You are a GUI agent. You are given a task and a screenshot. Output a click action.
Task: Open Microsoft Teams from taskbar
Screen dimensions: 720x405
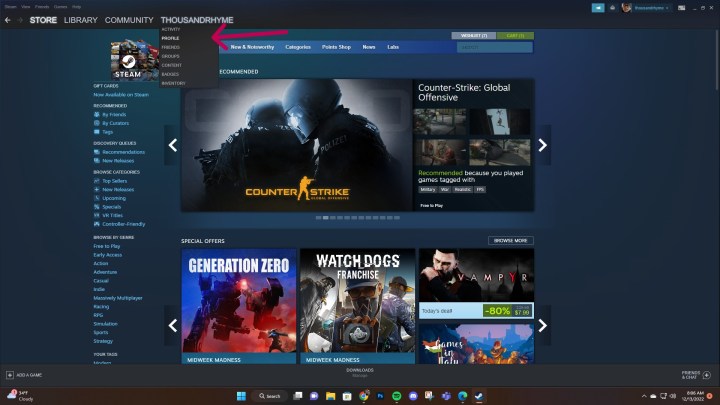click(446, 396)
